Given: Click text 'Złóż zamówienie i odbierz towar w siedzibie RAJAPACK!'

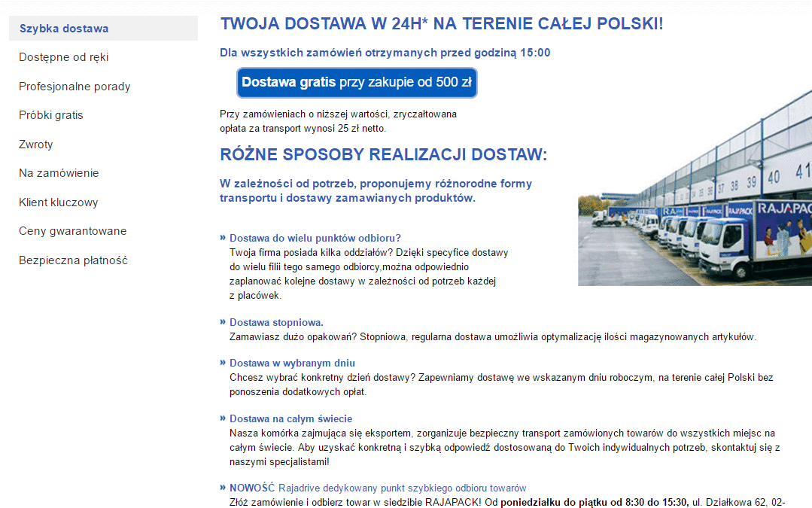Looking at the screenshot, I should 355,502.
